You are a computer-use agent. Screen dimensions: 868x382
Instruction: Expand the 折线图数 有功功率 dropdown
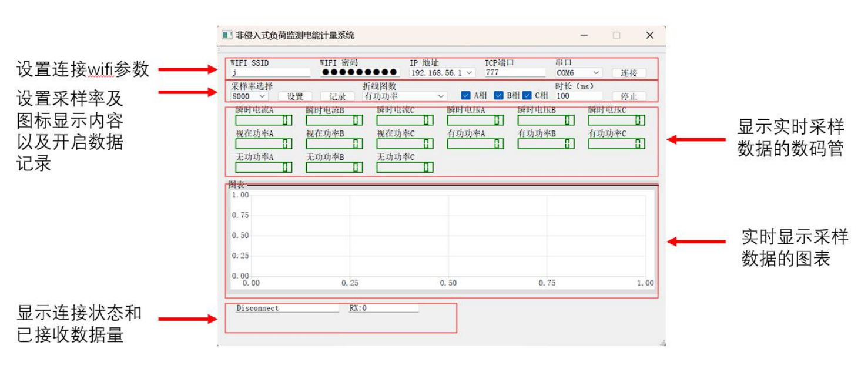(x=405, y=96)
